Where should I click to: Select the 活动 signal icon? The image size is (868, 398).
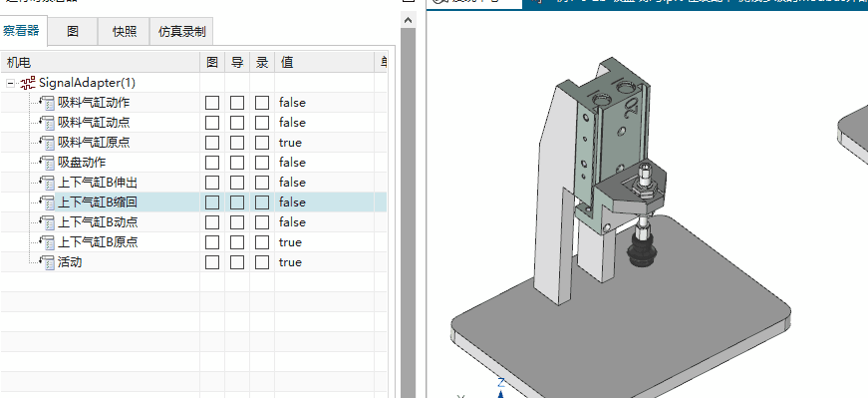coord(48,262)
